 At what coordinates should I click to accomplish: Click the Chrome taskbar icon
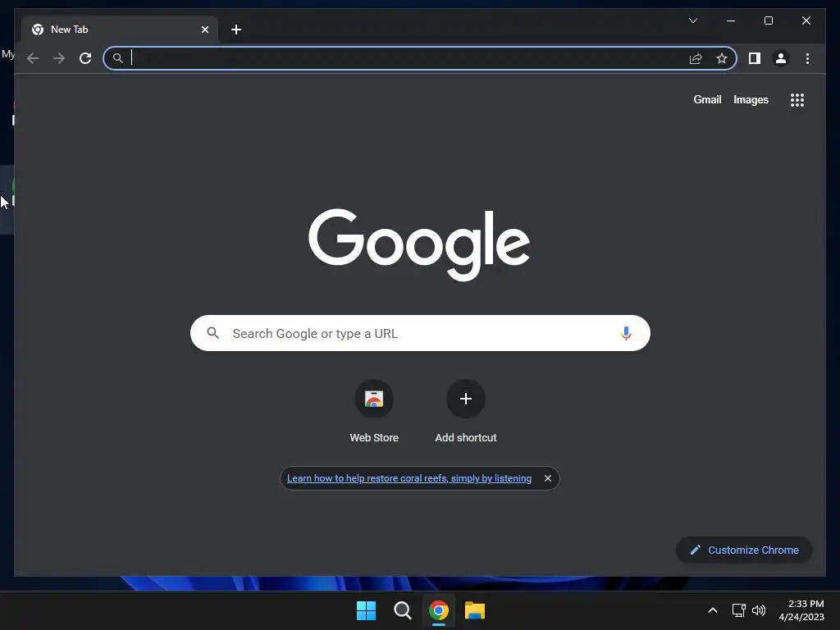coord(438,610)
